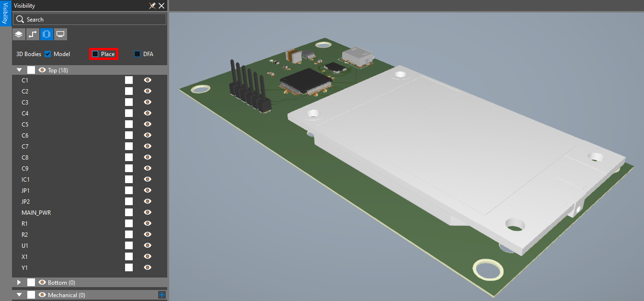Click the vertical Visibility tab

pos(5,13)
